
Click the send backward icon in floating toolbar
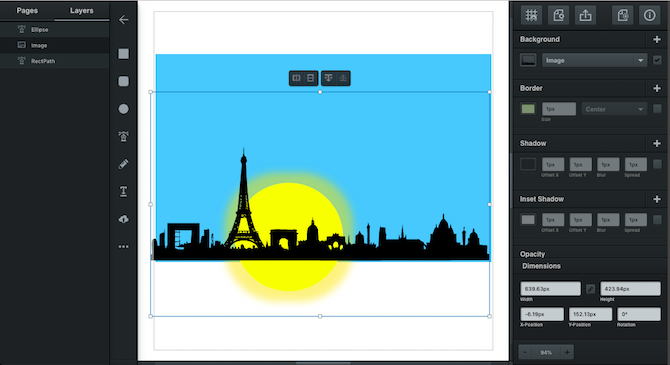(329, 78)
